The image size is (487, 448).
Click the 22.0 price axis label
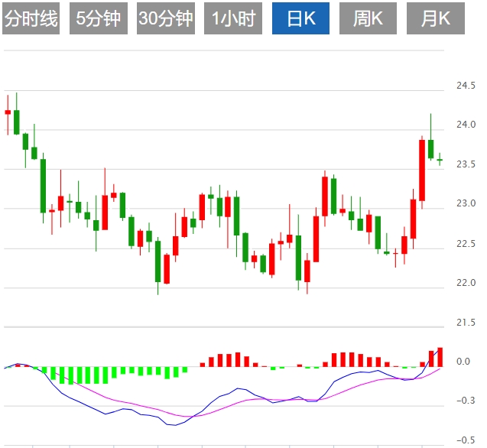[x=466, y=283]
